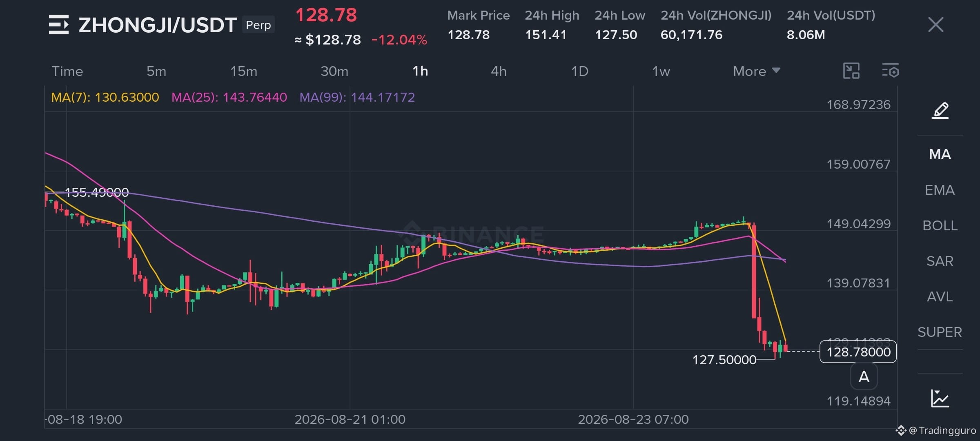Screen dimensions: 980x441
Task: Switch to the 4h interval
Action: 499,71
